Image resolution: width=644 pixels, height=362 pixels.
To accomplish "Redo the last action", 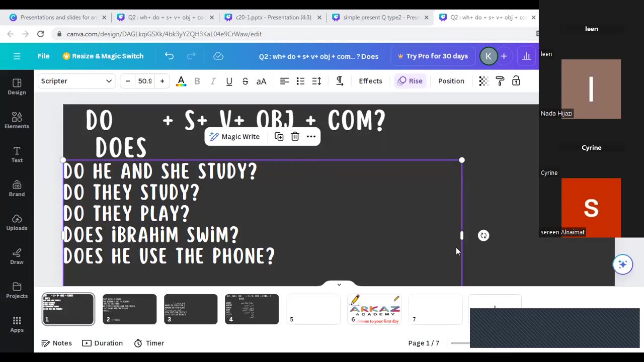I will pyautogui.click(x=191, y=56).
